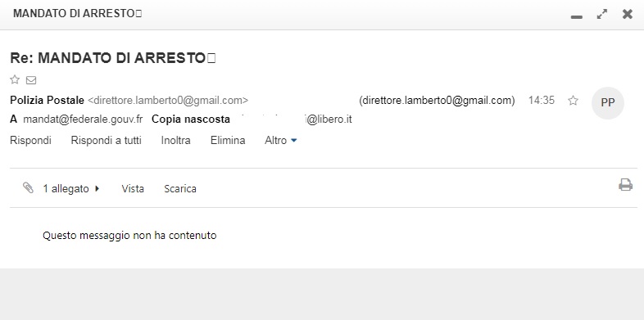
Task: Minimize the message window
Action: (x=577, y=17)
